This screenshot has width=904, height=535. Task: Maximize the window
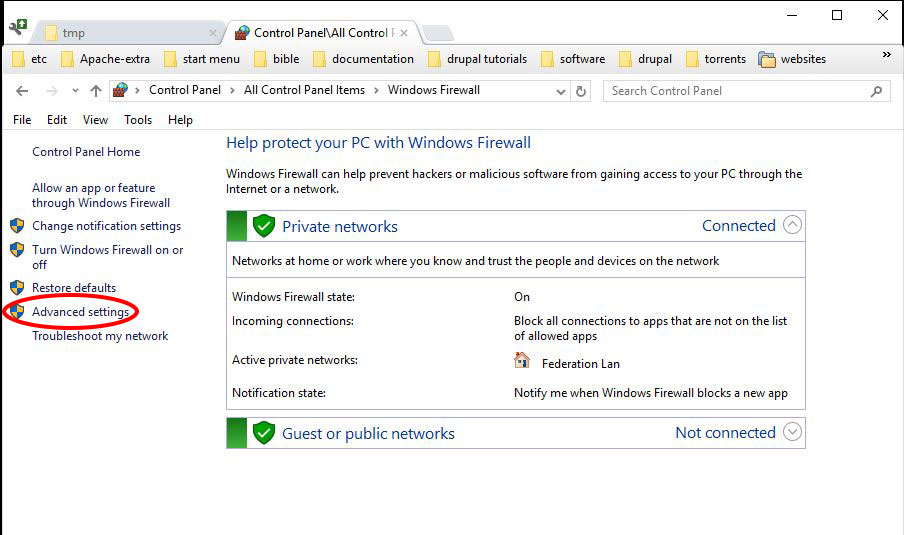click(x=837, y=15)
